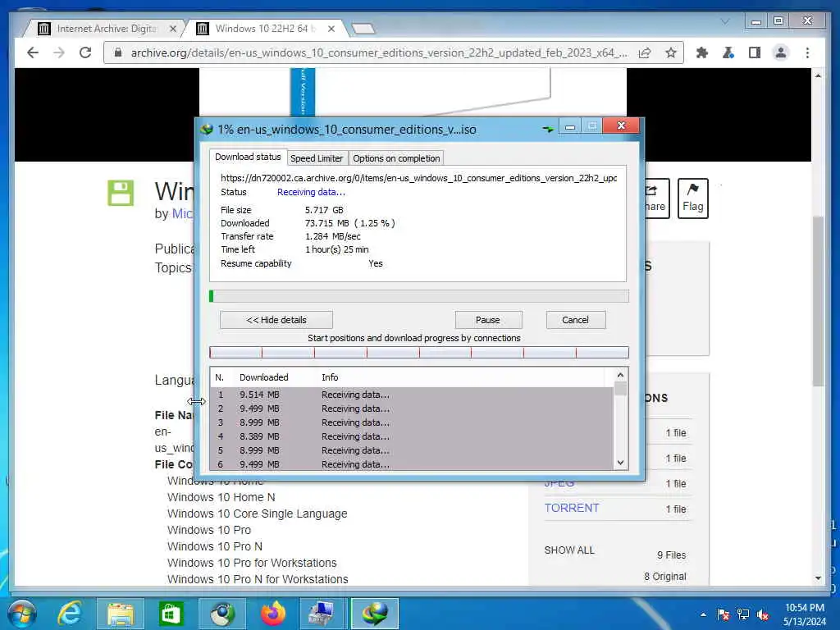The width and height of the screenshot is (840, 630).
Task: Click Windows 10 Core Single Language text
Action: point(257,514)
